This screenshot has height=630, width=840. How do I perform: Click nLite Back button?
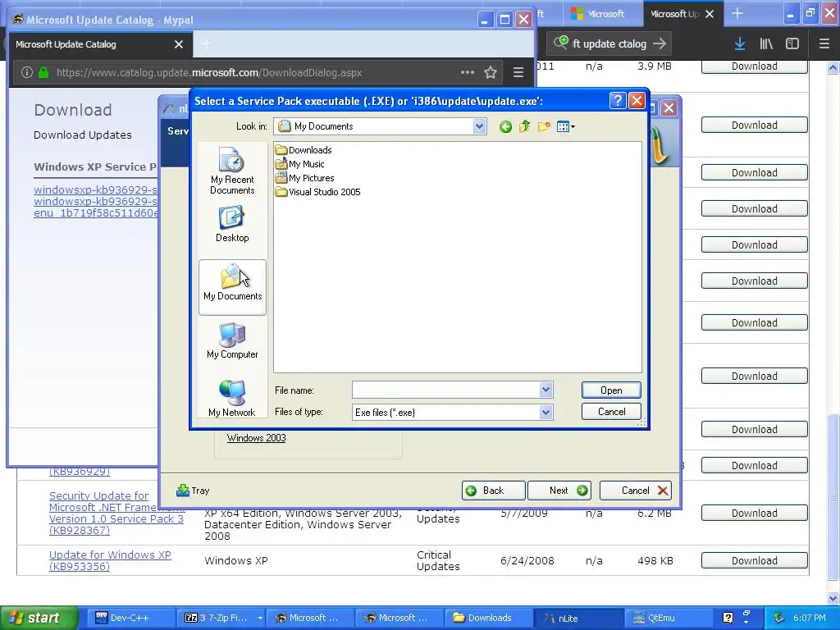[x=493, y=491]
